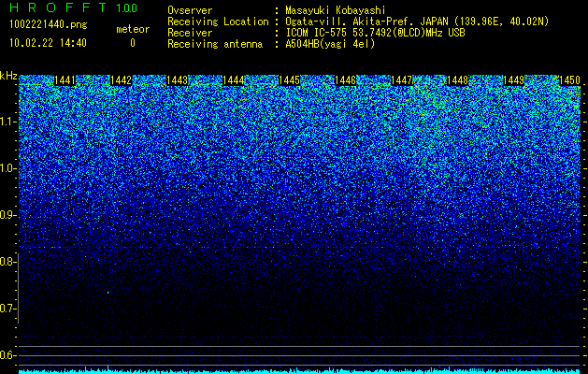Viewport: 588px width, 374px height.
Task: Click the 1446 time marker
Action: point(345,80)
